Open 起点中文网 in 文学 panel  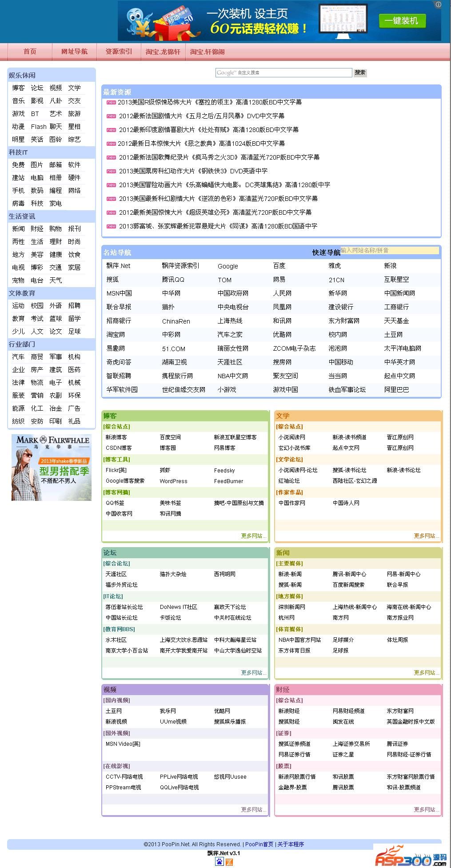coord(346,448)
